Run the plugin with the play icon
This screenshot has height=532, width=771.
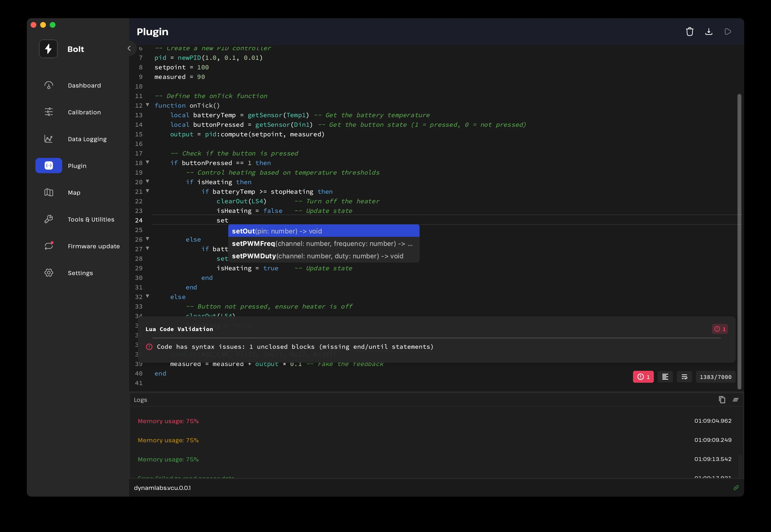(x=728, y=32)
